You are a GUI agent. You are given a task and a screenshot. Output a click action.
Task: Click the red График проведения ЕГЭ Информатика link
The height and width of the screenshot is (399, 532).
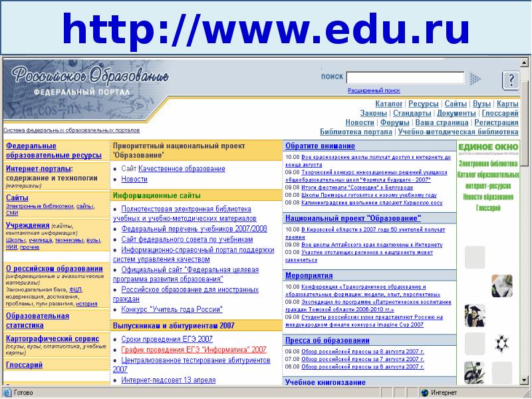[194, 350]
